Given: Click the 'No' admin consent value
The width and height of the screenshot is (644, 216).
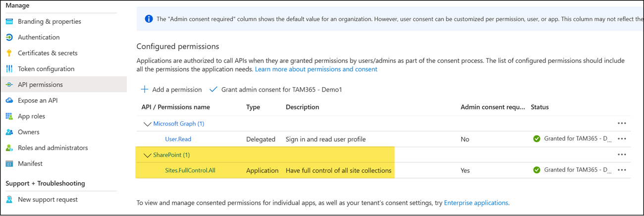Looking at the screenshot, I should pyautogui.click(x=465, y=139).
